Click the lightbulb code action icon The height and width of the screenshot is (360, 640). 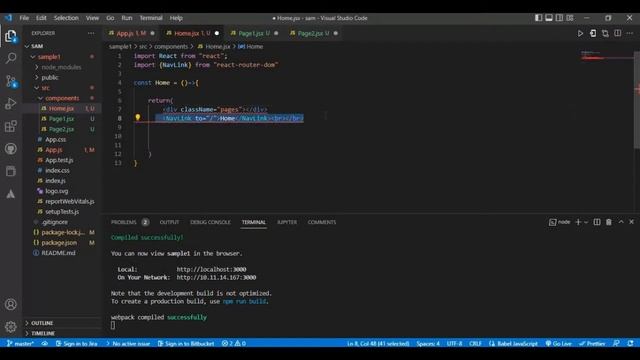pyautogui.click(x=138, y=118)
